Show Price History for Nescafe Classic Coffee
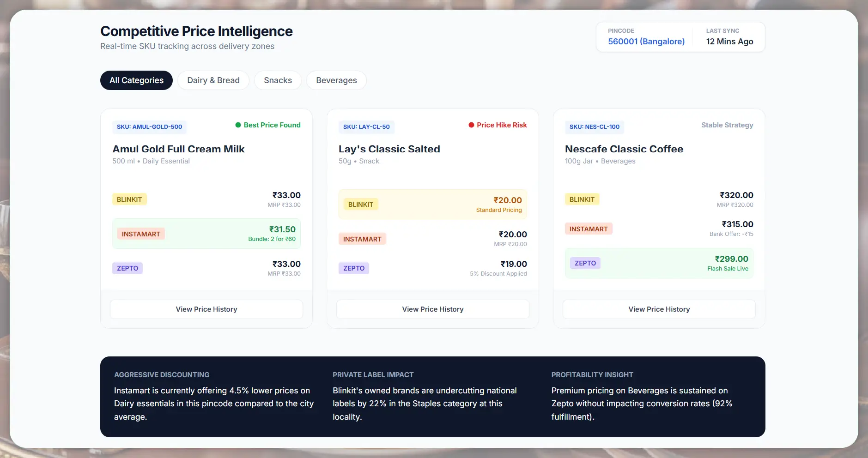Screen dimensions: 868x458 [x=659, y=309]
